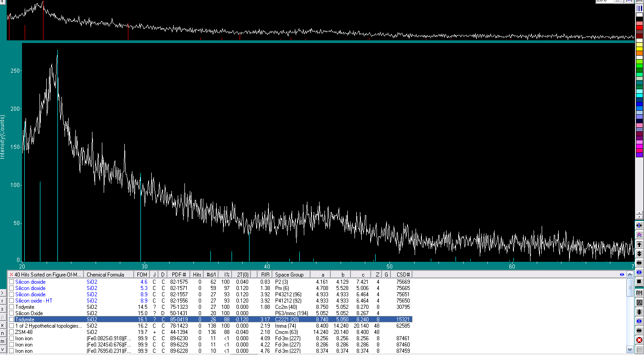Select the 'Silicon Oxide' row name

[x=29, y=313]
